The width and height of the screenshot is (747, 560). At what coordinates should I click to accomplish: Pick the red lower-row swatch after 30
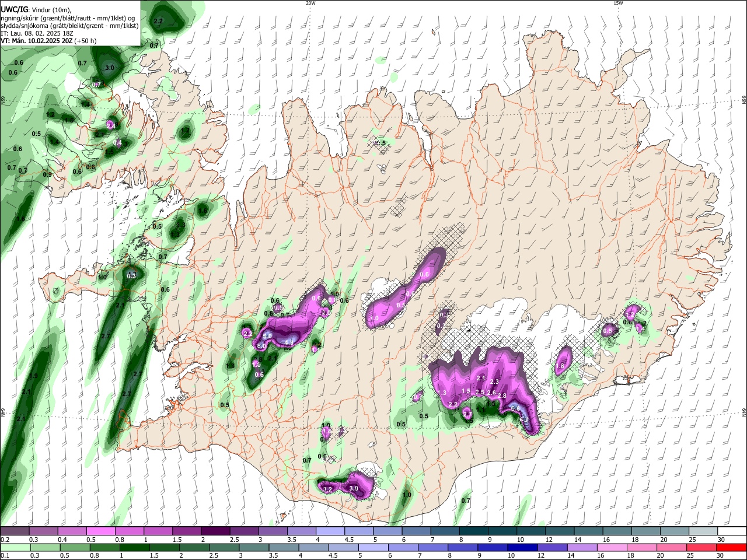click(x=732, y=547)
